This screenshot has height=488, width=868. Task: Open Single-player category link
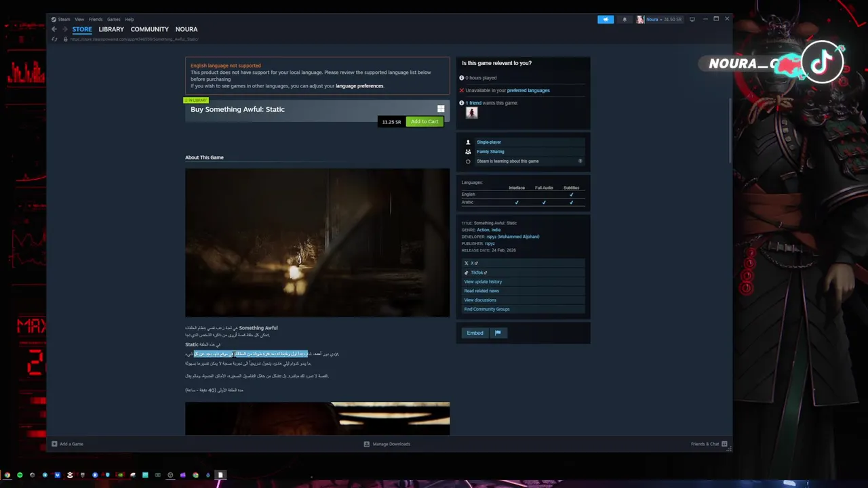489,142
